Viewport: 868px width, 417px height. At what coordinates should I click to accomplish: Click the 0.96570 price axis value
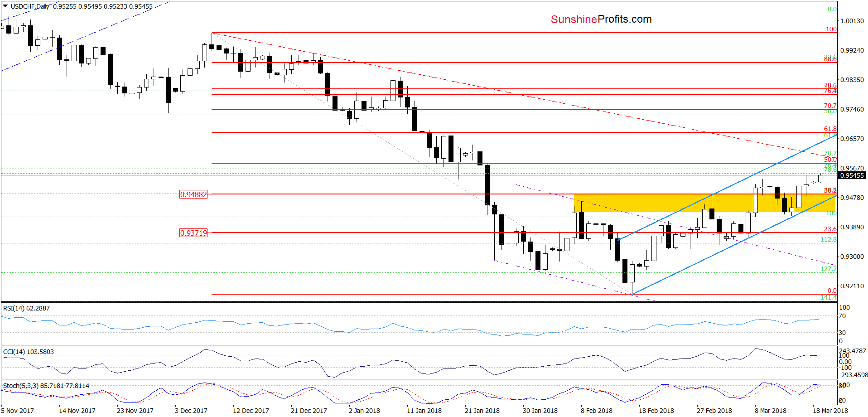(x=852, y=139)
